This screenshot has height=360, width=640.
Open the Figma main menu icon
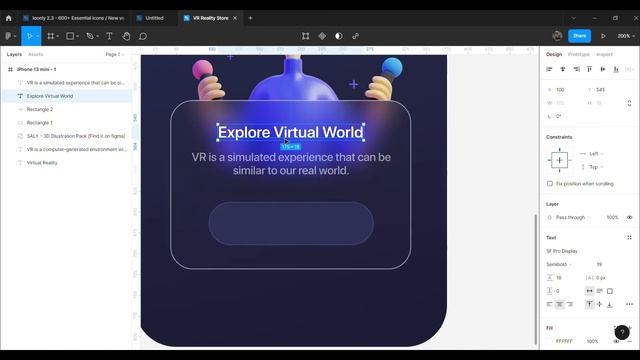(x=8, y=36)
